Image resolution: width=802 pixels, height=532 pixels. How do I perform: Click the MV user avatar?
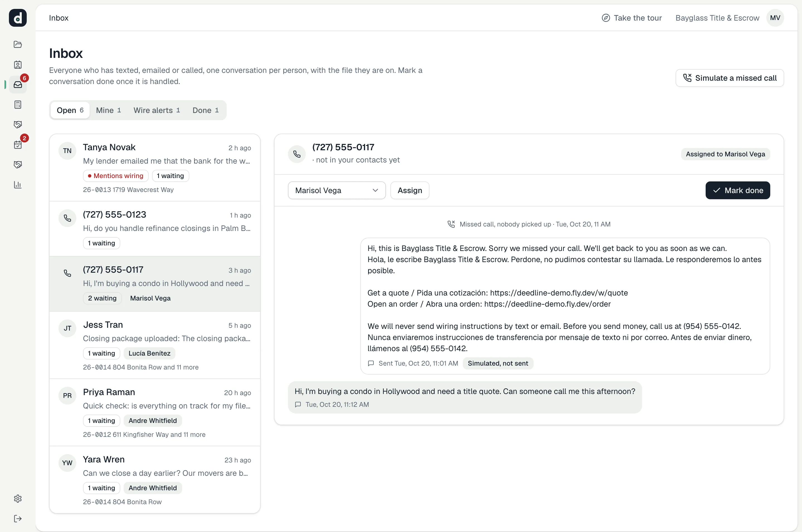point(775,18)
